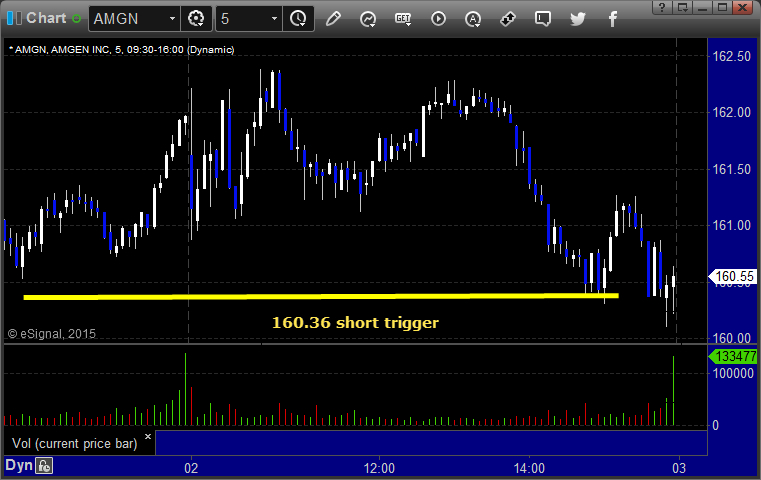Click the 160.55 current price marker
The height and width of the screenshot is (480, 761).
733,276
